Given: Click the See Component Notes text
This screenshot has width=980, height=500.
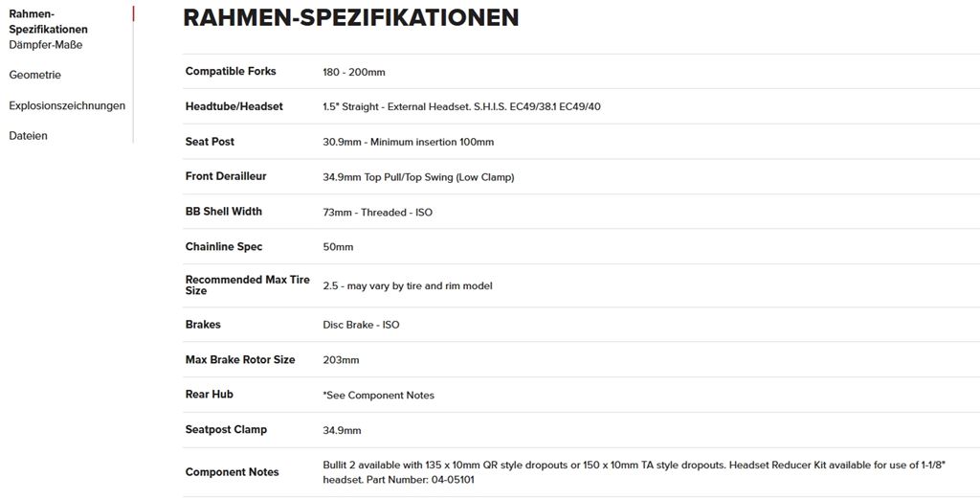Looking at the screenshot, I should coord(379,395).
